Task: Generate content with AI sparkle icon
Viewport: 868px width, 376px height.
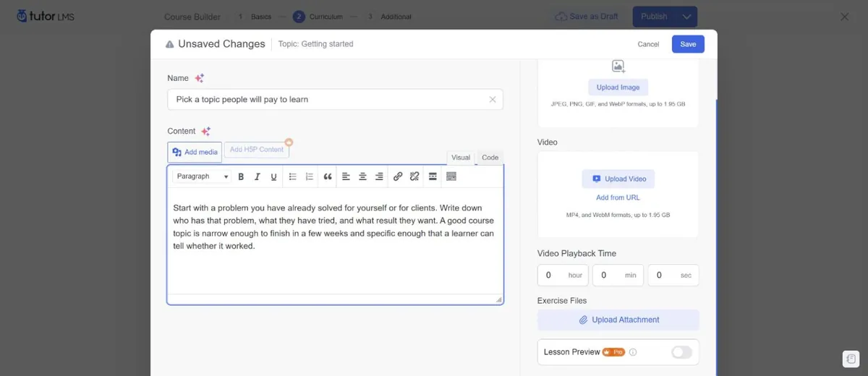Action: 206,131
